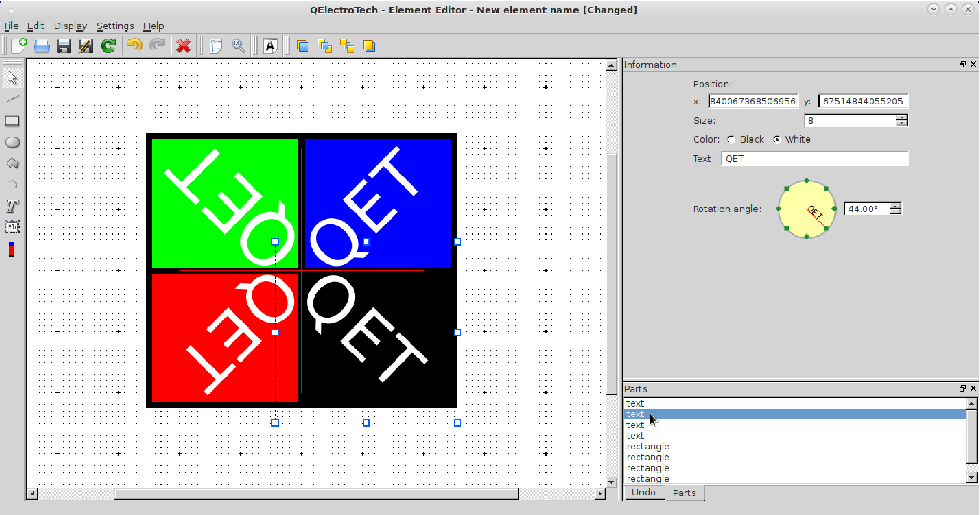Click the red delete icon in toolbar

[183, 46]
